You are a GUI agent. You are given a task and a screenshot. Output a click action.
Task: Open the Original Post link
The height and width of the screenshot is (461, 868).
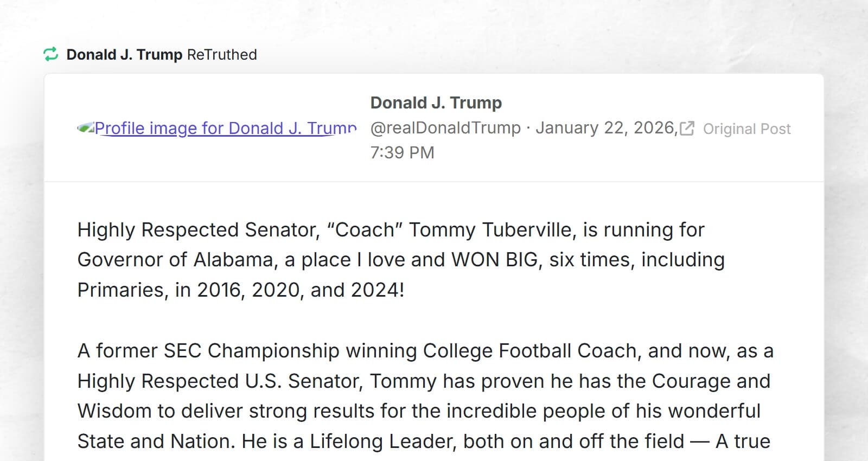click(x=746, y=129)
